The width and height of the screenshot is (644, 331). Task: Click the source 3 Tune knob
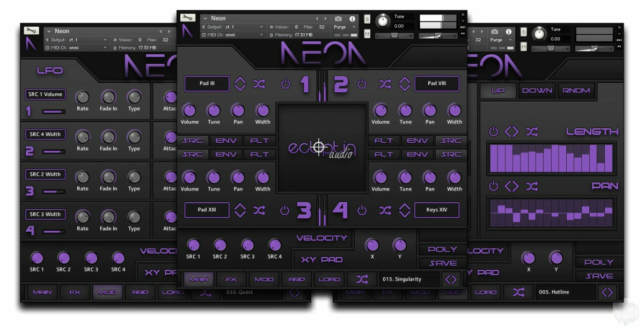tap(214, 178)
